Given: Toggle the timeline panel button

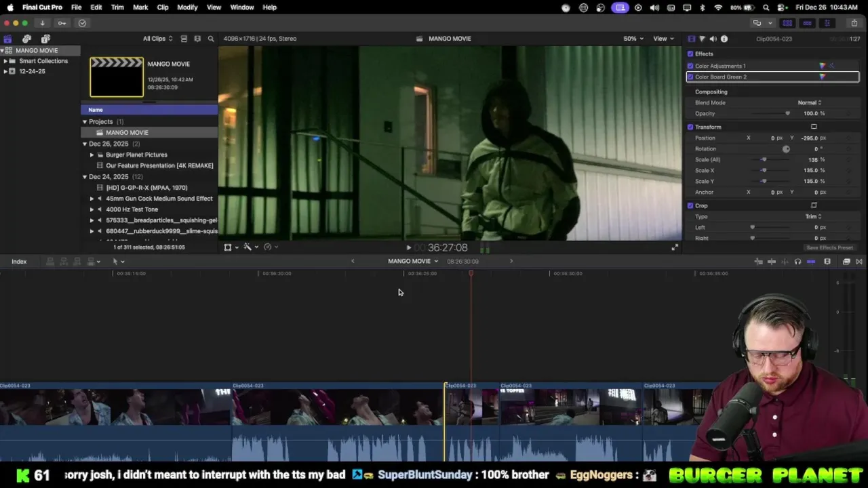Looking at the screenshot, I should click(807, 23).
